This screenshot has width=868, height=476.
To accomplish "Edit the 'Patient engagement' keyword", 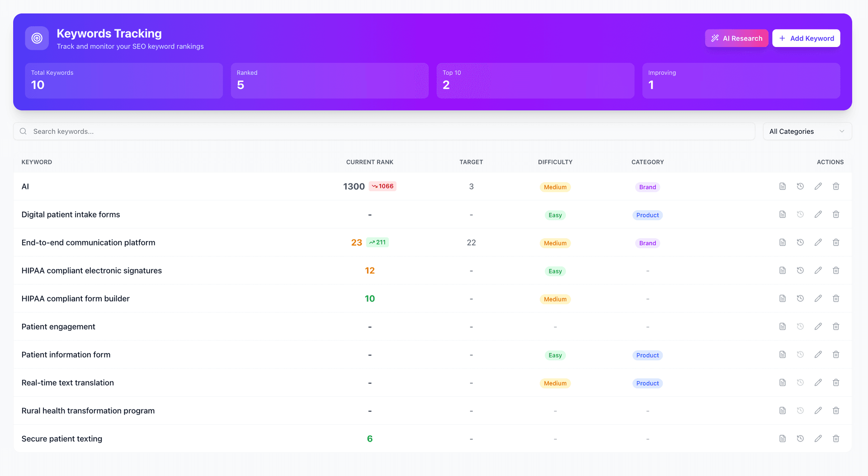I will coord(818,326).
